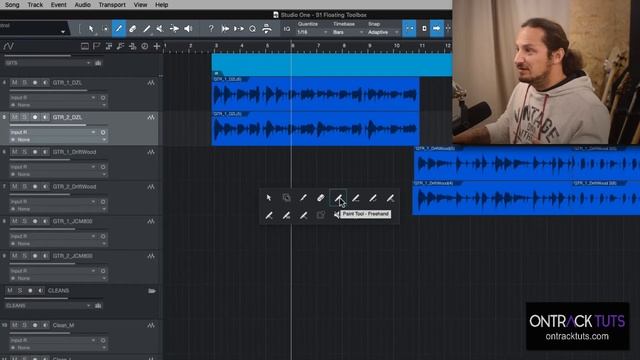This screenshot has height=360, width=640.
Task: Click the loop-follows-selection icon in the toolbar
Action: (x=266, y=29)
